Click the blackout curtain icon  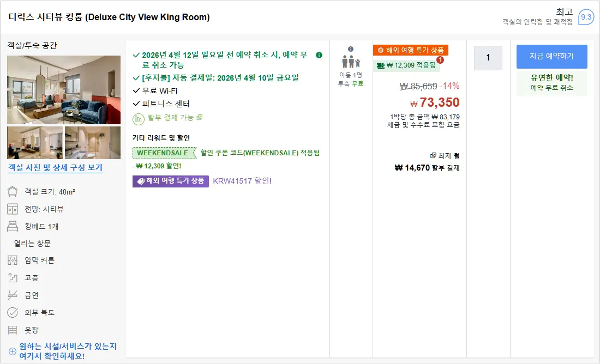pos(13,260)
